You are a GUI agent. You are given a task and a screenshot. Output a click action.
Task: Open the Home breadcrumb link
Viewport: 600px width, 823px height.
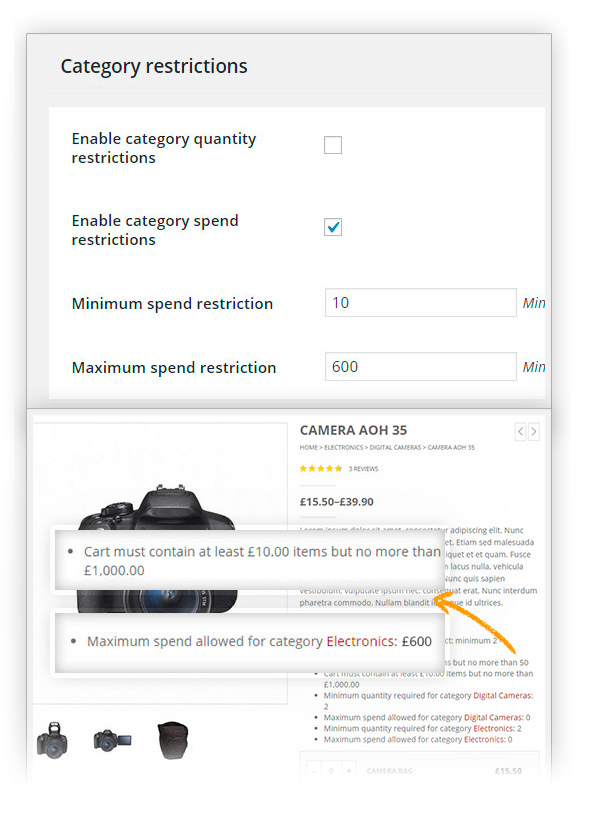pyautogui.click(x=308, y=447)
